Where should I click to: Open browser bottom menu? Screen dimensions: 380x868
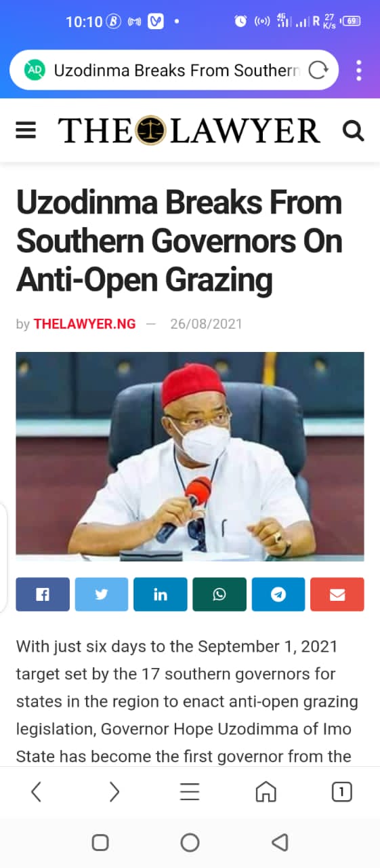pyautogui.click(x=190, y=791)
